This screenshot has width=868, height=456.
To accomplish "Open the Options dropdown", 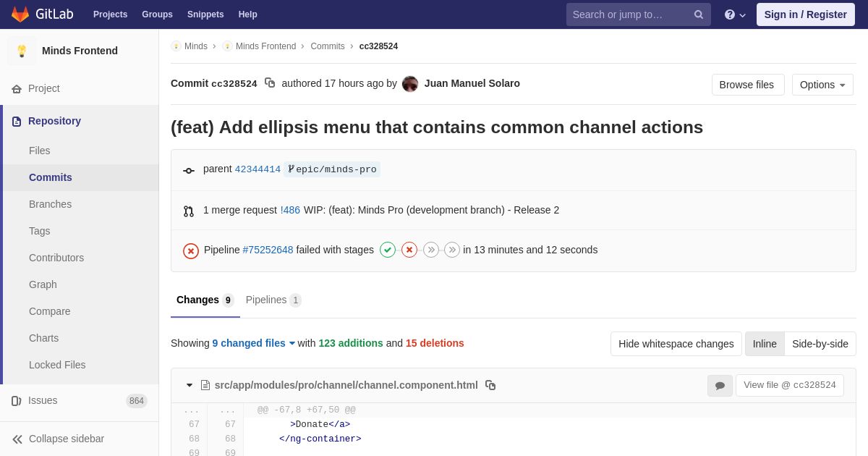I will (822, 85).
